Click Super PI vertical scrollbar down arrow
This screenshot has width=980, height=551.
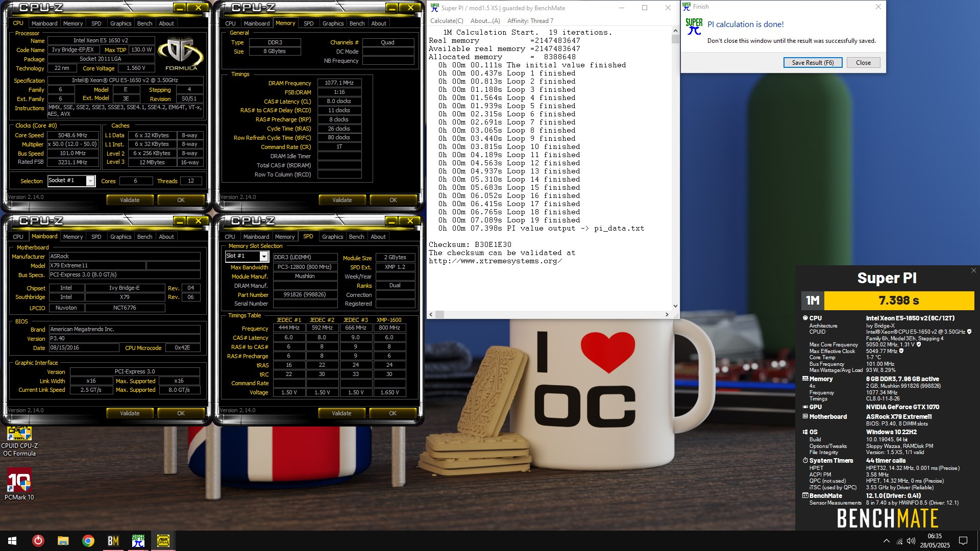click(x=675, y=306)
